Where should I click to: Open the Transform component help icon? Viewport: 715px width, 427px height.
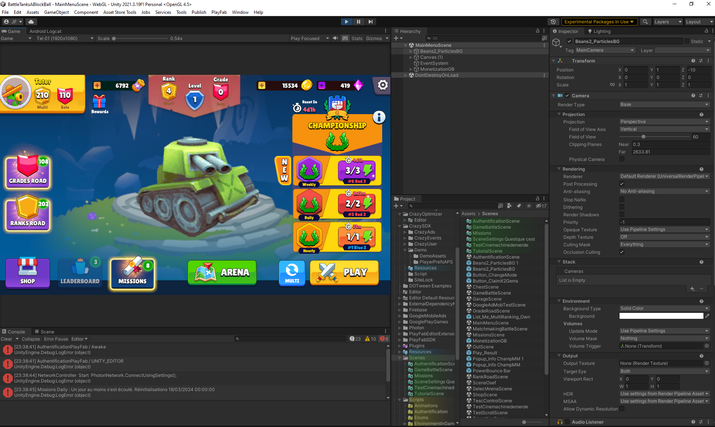coord(693,61)
